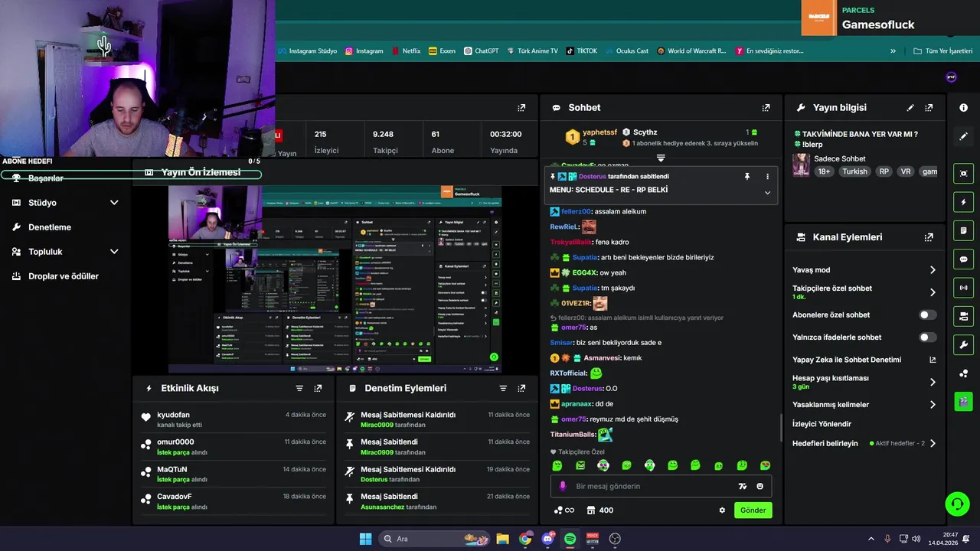Open Discord from the taskbar

(x=547, y=539)
